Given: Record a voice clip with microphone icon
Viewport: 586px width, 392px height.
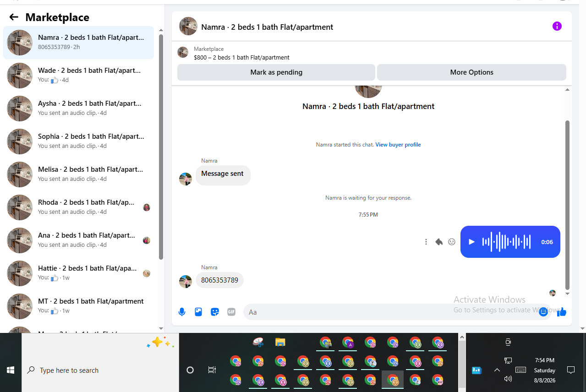Looking at the screenshot, I should [x=182, y=312].
